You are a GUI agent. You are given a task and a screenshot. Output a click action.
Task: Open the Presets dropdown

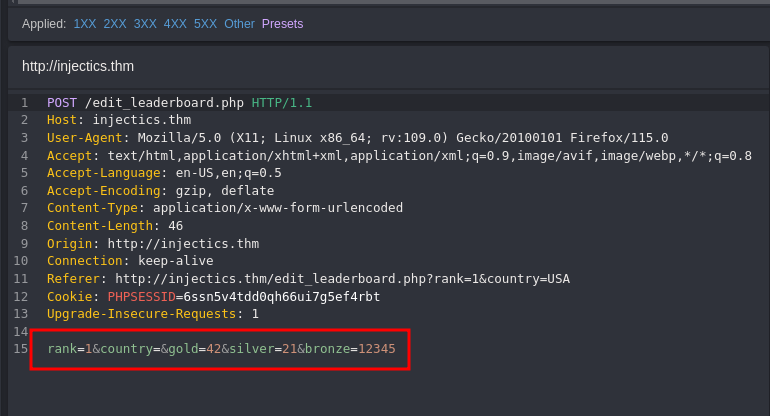282,24
